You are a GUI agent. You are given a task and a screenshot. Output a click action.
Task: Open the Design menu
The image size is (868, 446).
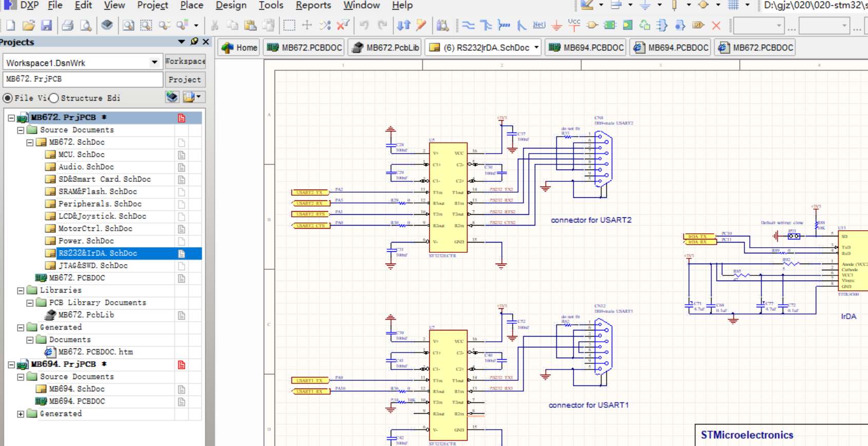231,5
